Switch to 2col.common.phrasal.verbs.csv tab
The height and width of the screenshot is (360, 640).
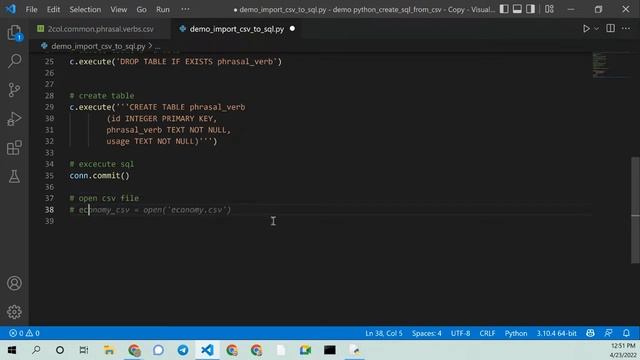click(x=100, y=29)
